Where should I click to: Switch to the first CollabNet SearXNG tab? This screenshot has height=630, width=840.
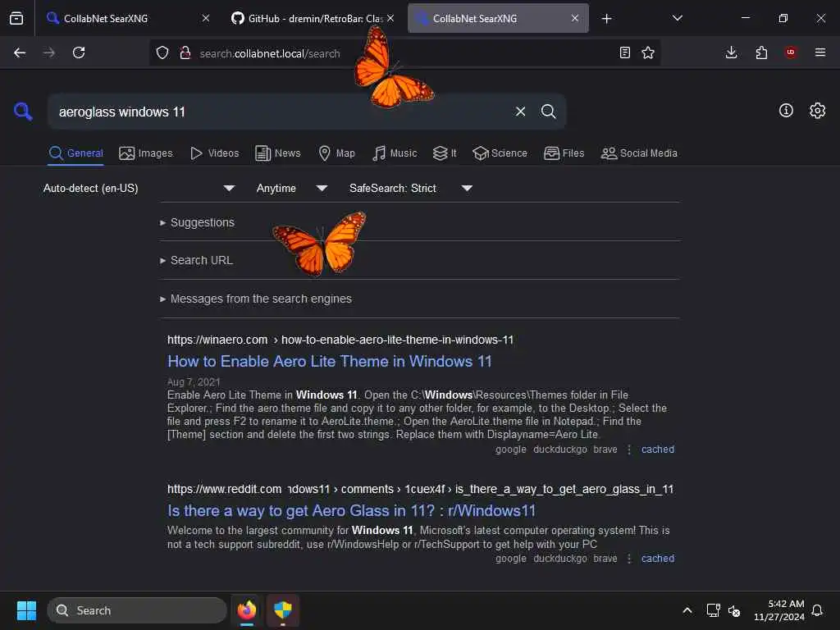[x=127, y=18]
